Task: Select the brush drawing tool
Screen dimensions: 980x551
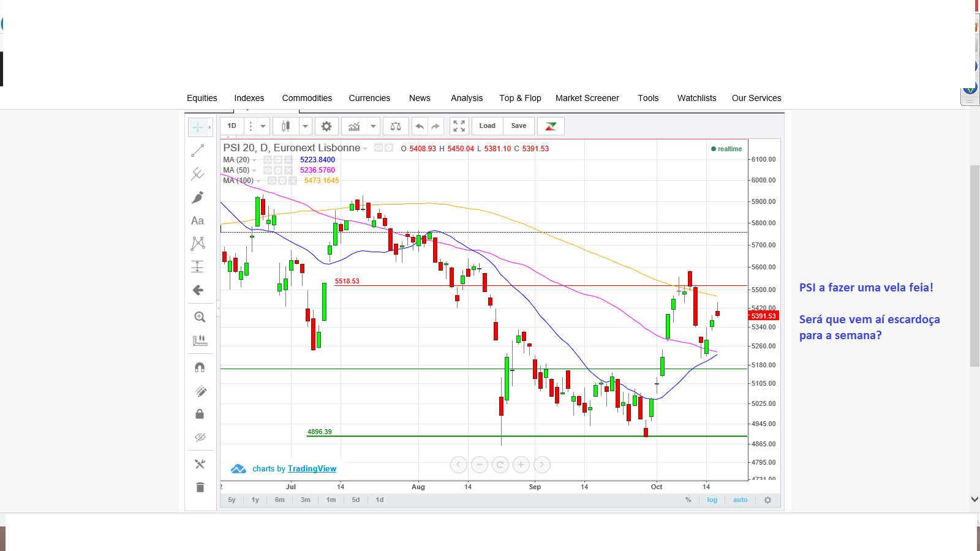Action: (197, 197)
